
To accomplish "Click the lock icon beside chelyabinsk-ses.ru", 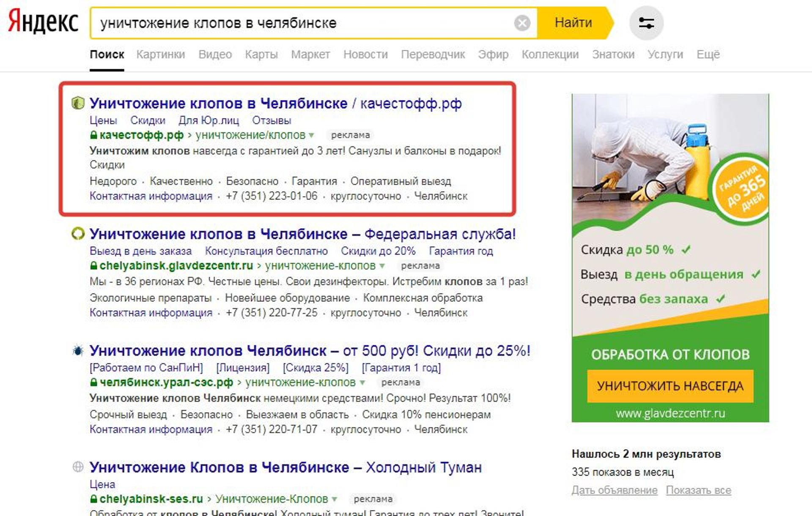I will tap(93, 499).
